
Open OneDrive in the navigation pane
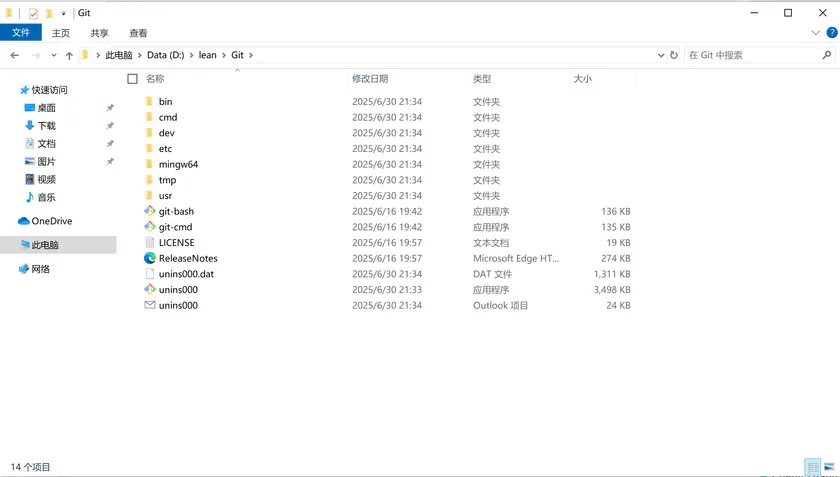tap(51, 221)
